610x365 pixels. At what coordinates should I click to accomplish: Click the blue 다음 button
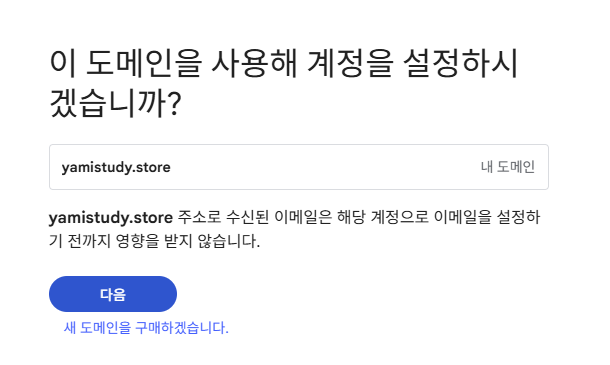pos(113,294)
